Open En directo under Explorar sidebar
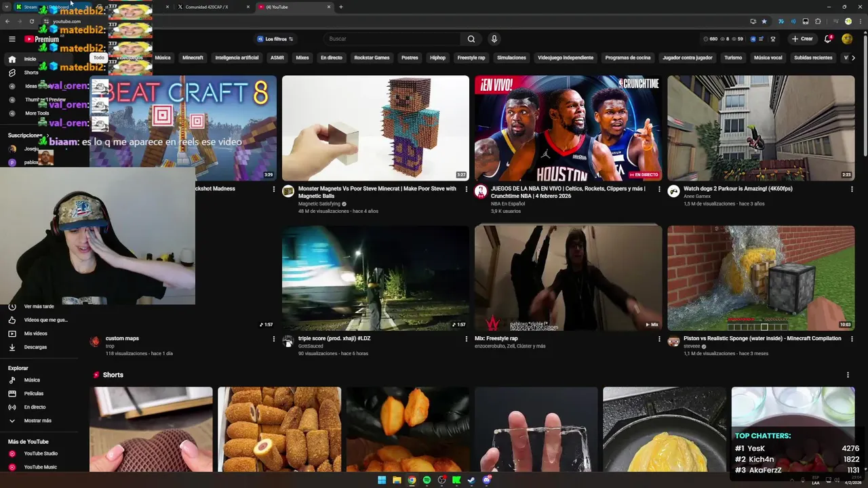This screenshot has height=488, width=868. 35,407
